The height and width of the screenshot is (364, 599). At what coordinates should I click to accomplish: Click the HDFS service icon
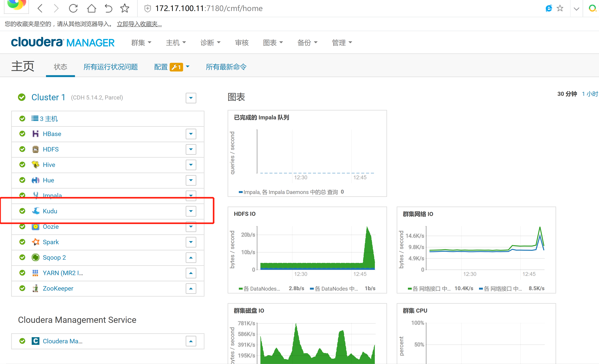tap(36, 149)
